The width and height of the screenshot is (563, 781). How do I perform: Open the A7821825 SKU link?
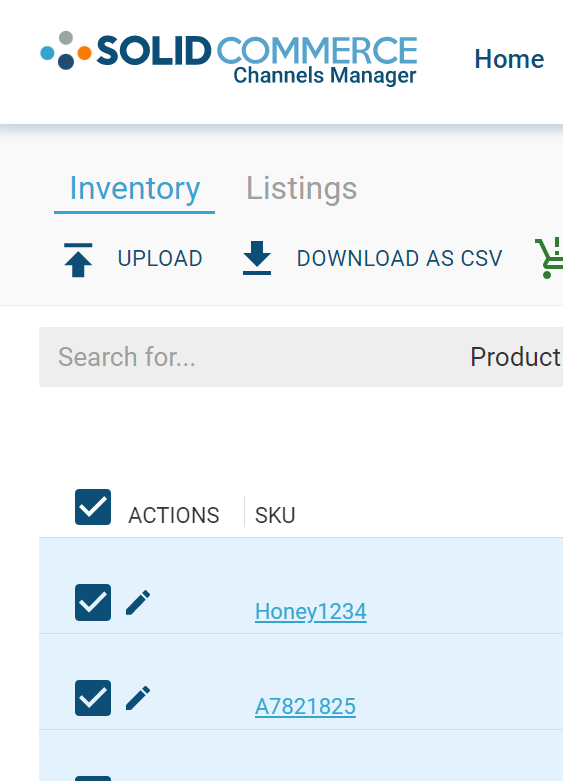click(305, 706)
